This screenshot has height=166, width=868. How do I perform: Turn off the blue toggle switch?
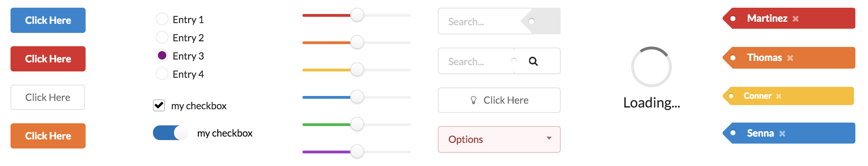[x=171, y=133]
